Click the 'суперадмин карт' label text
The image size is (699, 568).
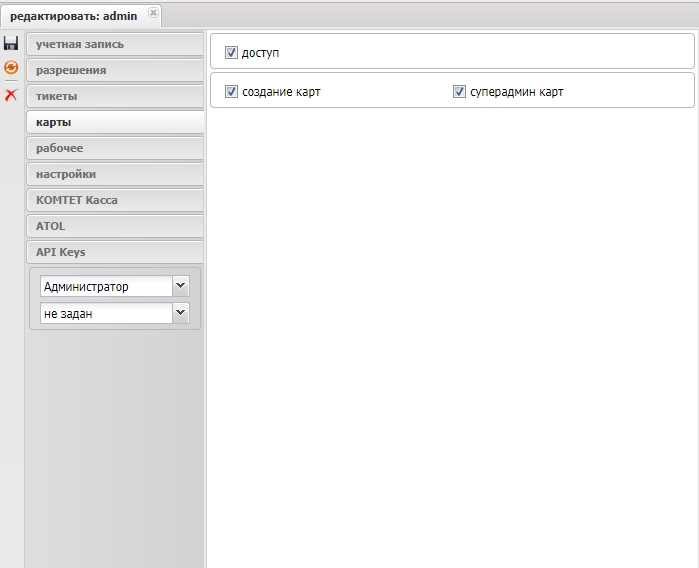pos(516,92)
